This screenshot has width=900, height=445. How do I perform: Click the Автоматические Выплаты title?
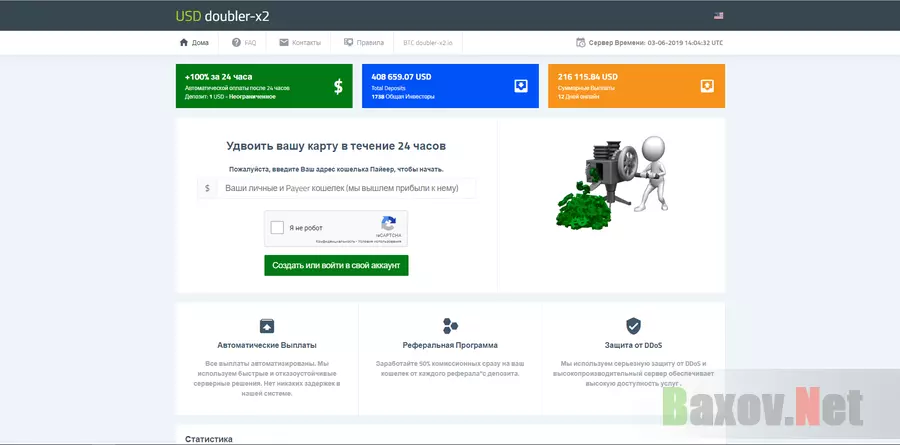point(267,345)
